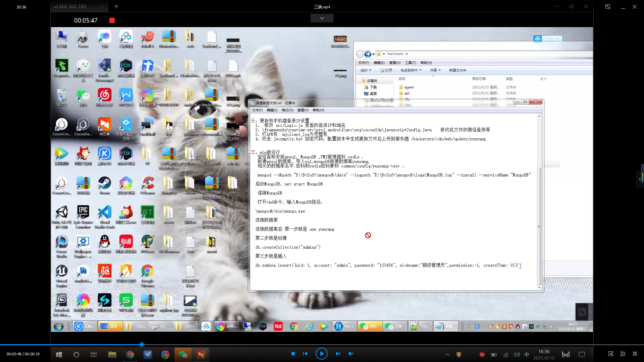Stop video playback

293,354
